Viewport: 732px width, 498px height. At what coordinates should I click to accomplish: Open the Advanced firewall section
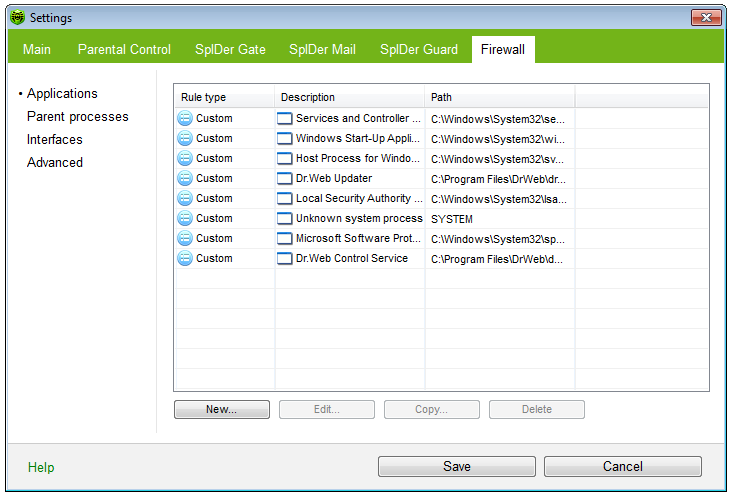[x=55, y=162]
